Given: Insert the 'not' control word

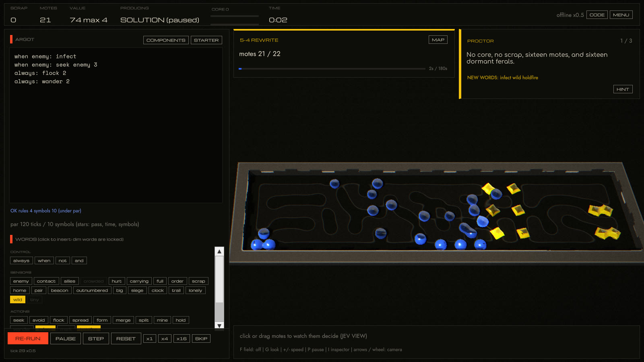Looking at the screenshot, I should pos(63,261).
